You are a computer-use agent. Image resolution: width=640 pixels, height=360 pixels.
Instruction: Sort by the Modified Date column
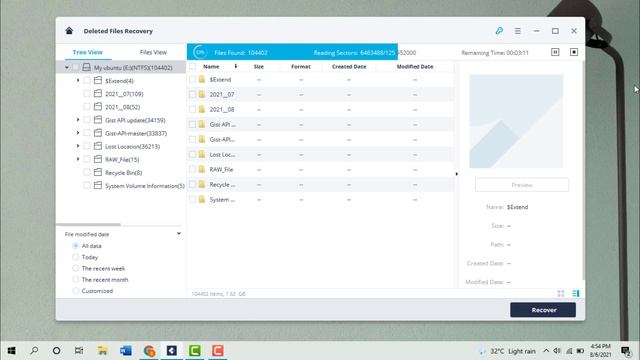coord(415,66)
